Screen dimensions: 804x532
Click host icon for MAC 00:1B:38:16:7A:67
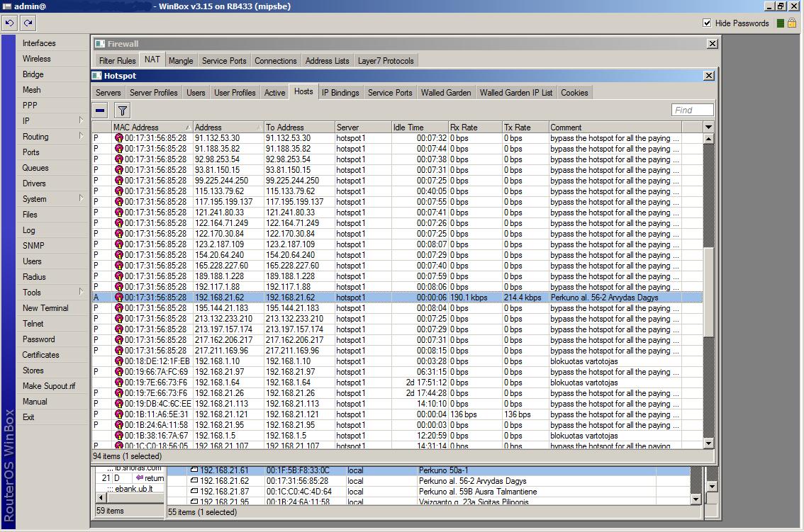click(x=119, y=436)
